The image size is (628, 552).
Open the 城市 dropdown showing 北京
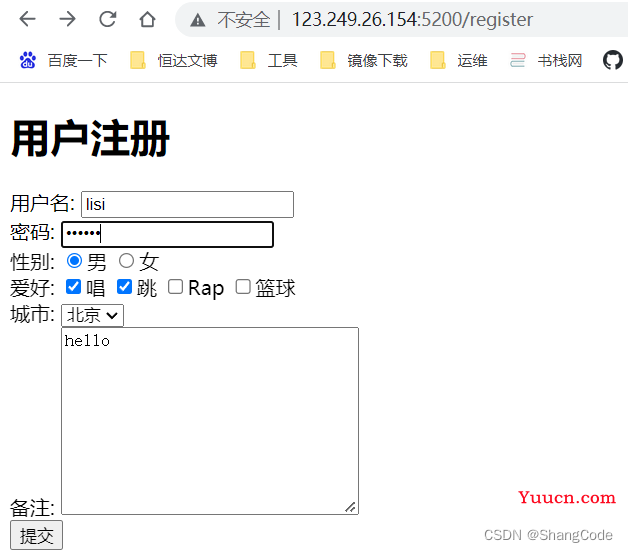[x=93, y=315]
